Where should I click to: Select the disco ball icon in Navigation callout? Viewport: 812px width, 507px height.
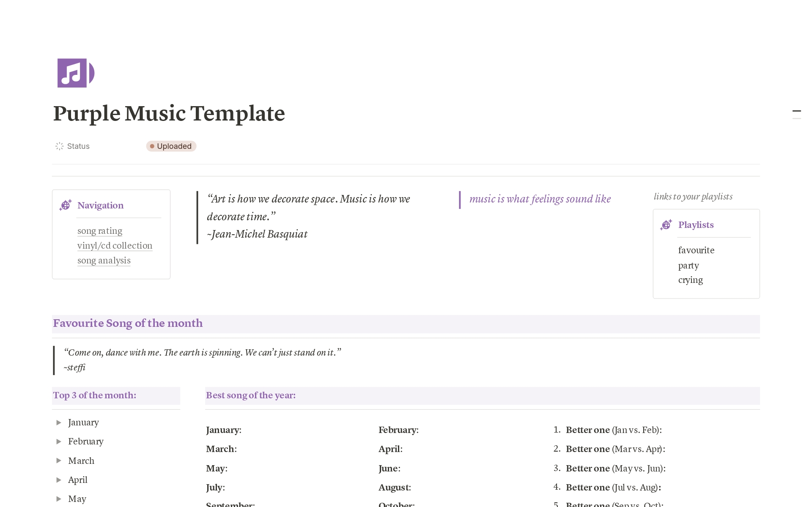[66, 205]
